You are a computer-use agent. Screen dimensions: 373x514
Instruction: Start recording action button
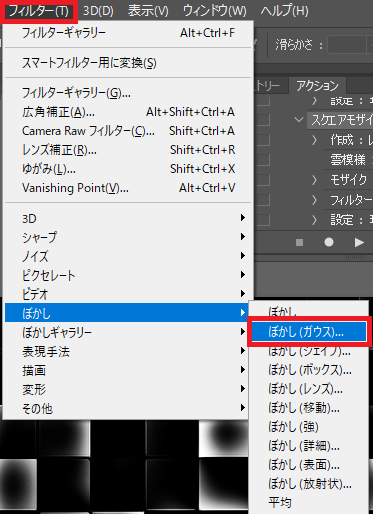(329, 242)
